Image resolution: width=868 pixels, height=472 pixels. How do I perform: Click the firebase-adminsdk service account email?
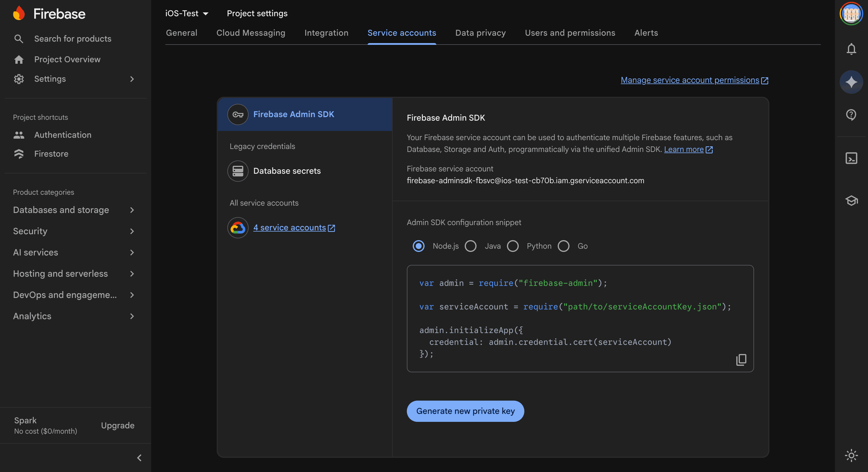(525, 181)
